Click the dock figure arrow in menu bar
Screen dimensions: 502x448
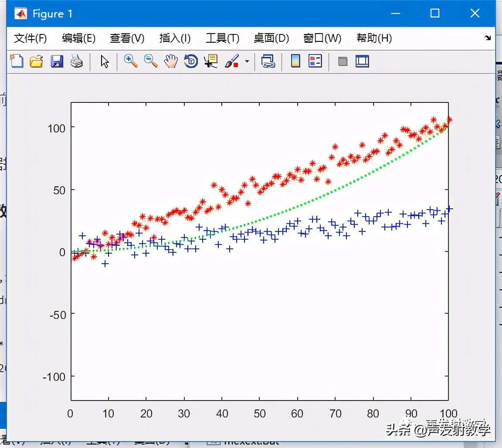(488, 38)
